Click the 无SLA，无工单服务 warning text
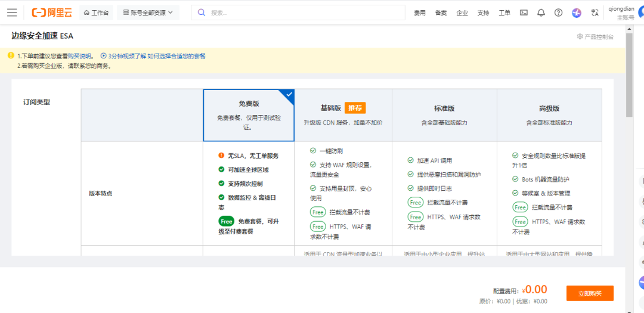Viewport: 644px width, 313px height. click(253, 156)
